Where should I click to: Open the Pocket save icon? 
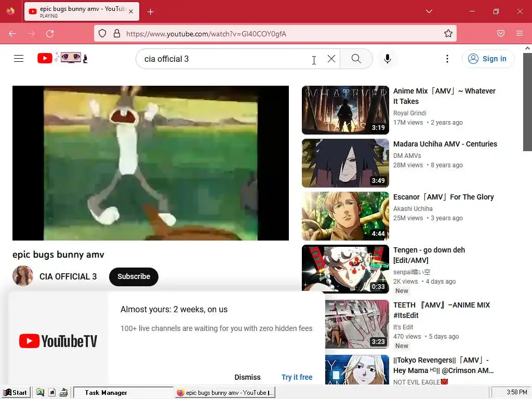pos(501,34)
